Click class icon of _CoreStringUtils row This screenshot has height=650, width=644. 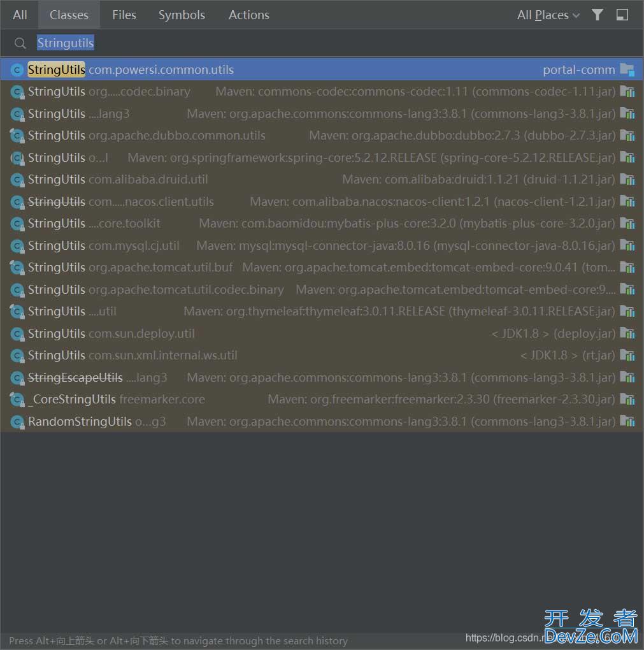(x=17, y=400)
